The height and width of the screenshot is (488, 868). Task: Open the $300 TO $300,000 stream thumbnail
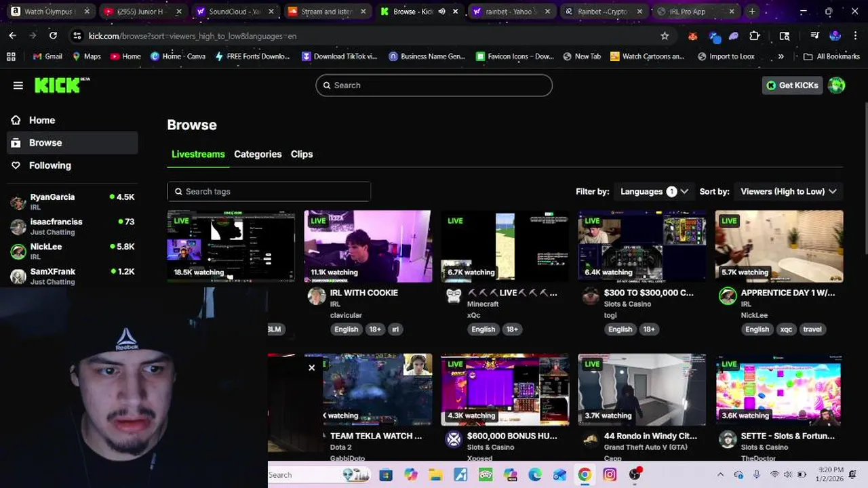coord(642,246)
